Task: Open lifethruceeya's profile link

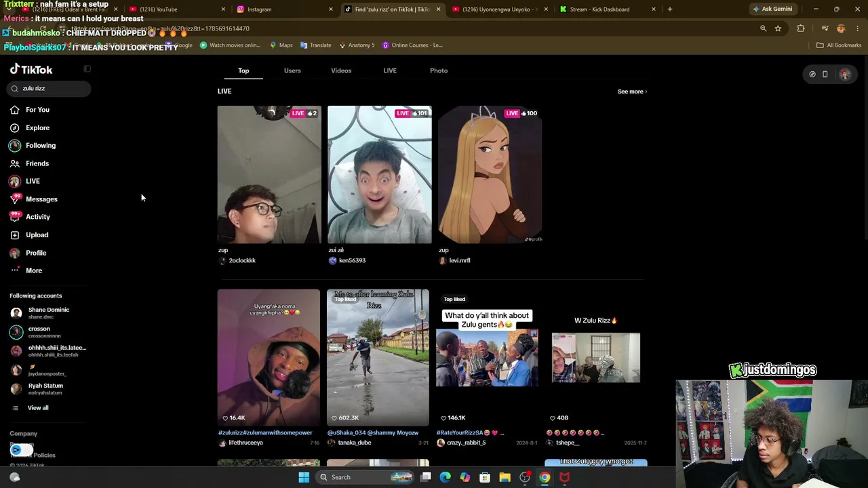Action: tap(245, 443)
